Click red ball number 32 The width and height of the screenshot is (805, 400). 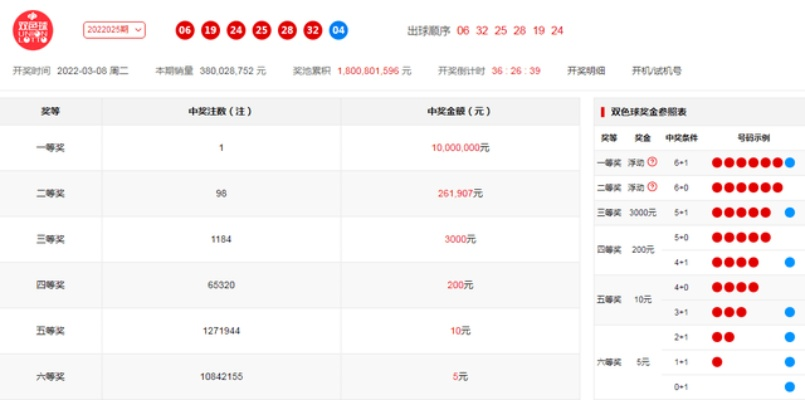(313, 30)
